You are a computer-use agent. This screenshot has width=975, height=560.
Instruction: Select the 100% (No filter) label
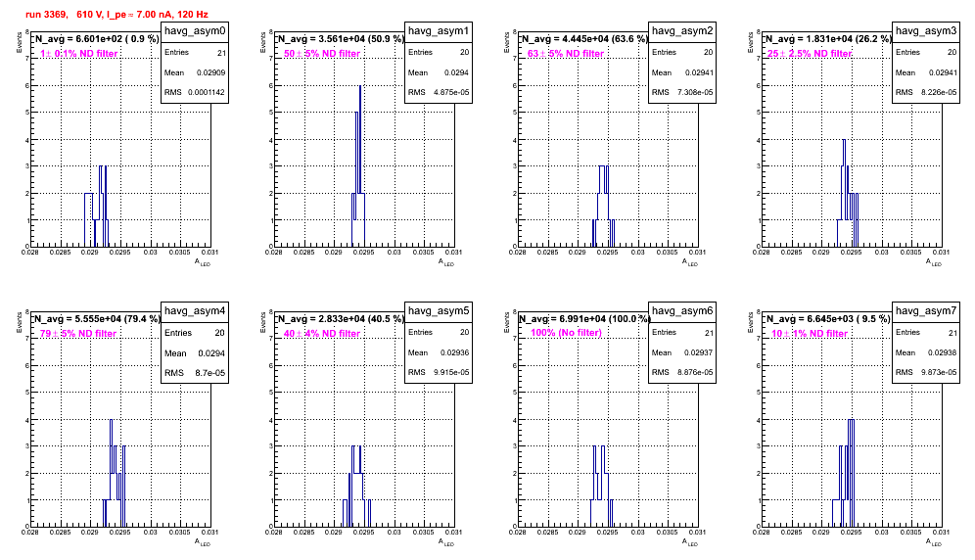point(566,333)
